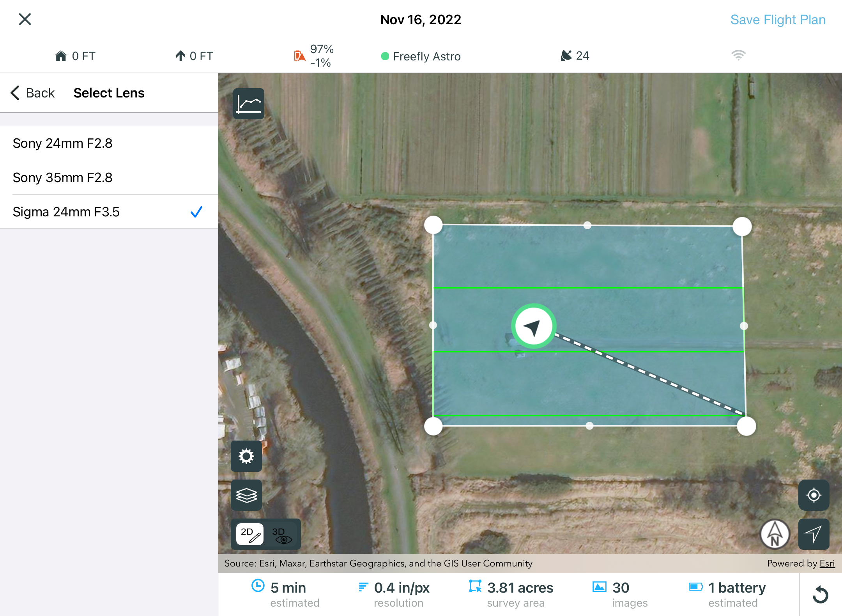Tap the top-right survey area corner handle
This screenshot has width=842, height=616.
[742, 227]
